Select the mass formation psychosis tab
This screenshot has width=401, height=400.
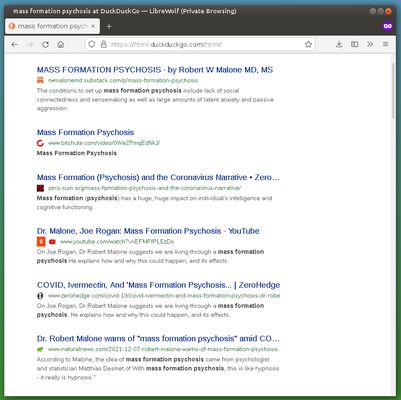[52, 26]
